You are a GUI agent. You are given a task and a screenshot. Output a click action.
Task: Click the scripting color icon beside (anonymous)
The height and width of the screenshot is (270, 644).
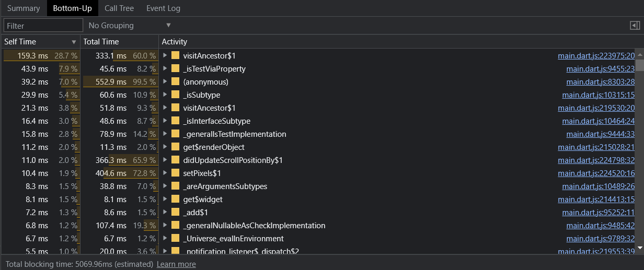click(x=175, y=81)
